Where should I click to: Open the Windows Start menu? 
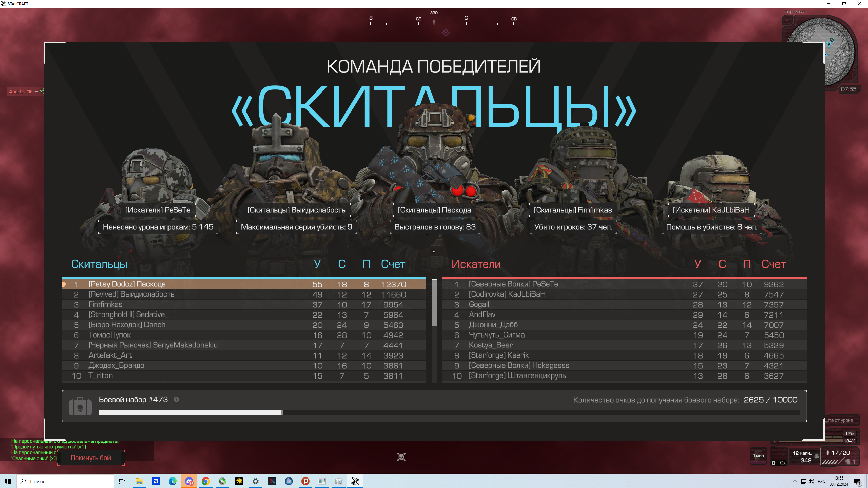coord(8,481)
